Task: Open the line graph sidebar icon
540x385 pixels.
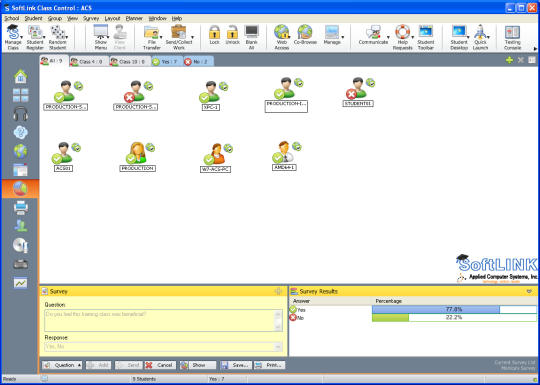Action: pyautogui.click(x=20, y=283)
